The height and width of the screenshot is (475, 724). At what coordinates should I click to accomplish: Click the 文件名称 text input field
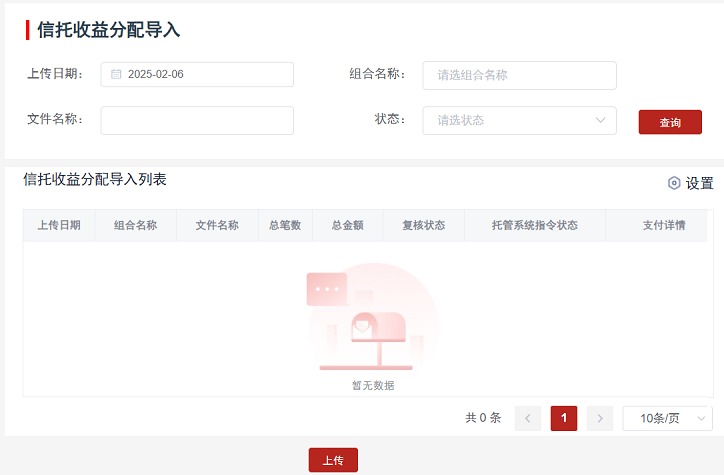tap(197, 120)
